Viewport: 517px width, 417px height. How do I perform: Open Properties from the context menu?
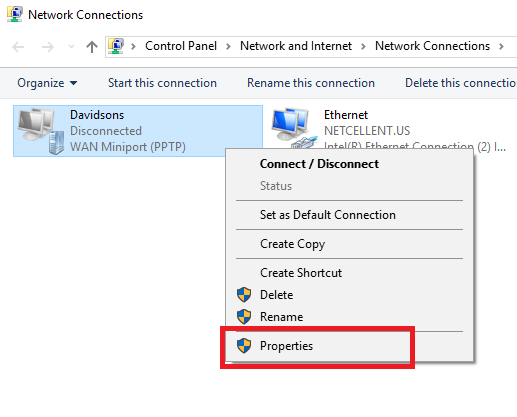pos(286,346)
